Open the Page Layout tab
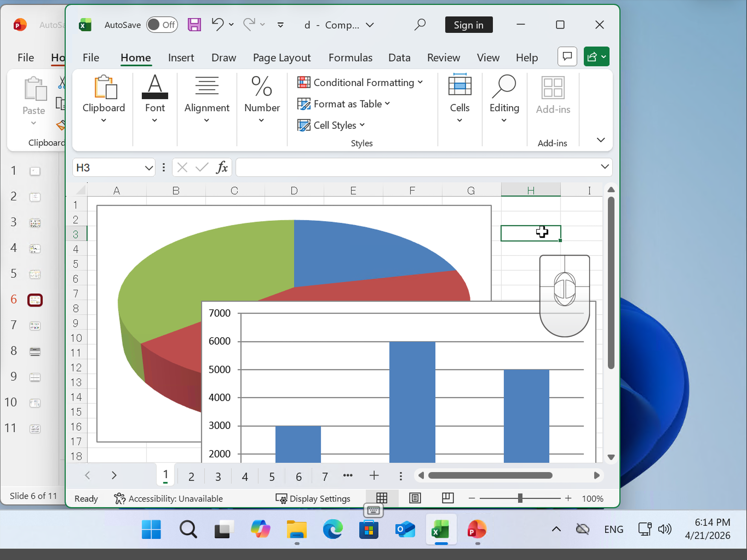The width and height of the screenshot is (747, 560). coord(282,58)
